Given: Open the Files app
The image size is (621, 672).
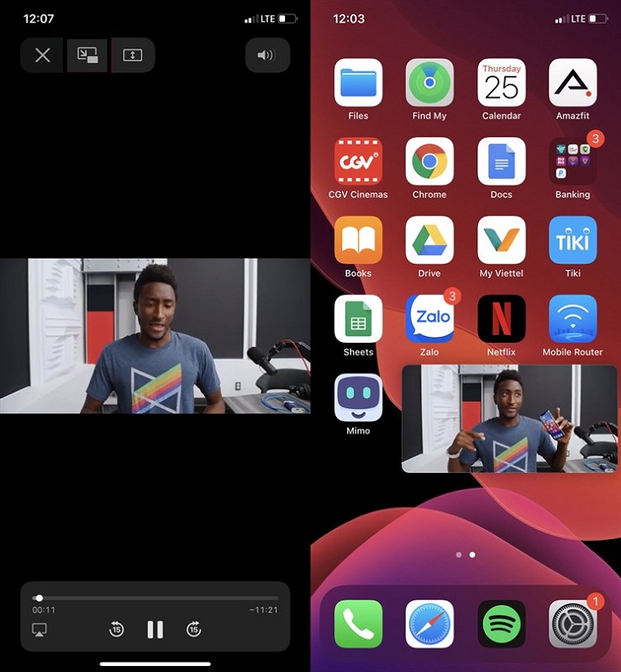Looking at the screenshot, I should 358,83.
